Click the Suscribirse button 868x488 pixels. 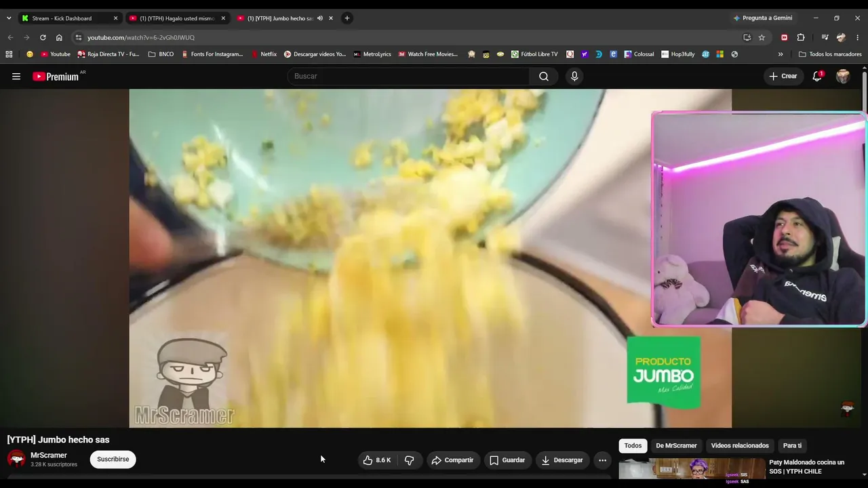coord(113,460)
